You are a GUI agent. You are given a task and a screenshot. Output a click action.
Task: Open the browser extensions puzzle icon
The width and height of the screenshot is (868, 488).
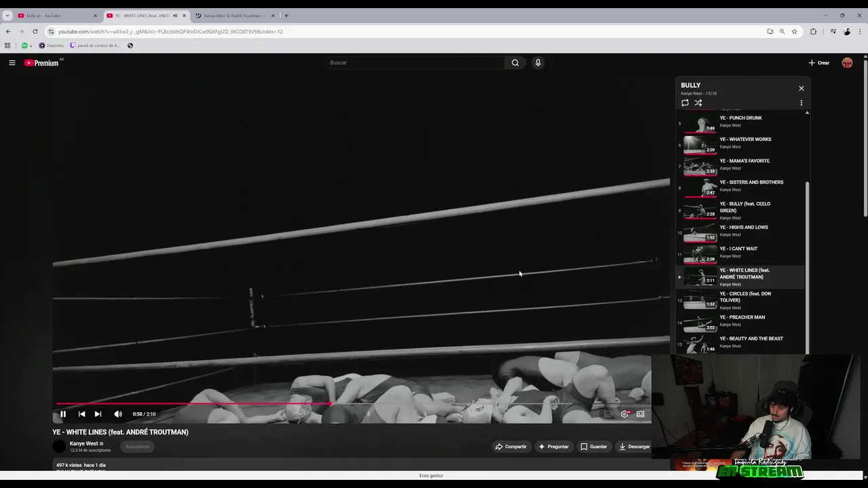(x=813, y=31)
